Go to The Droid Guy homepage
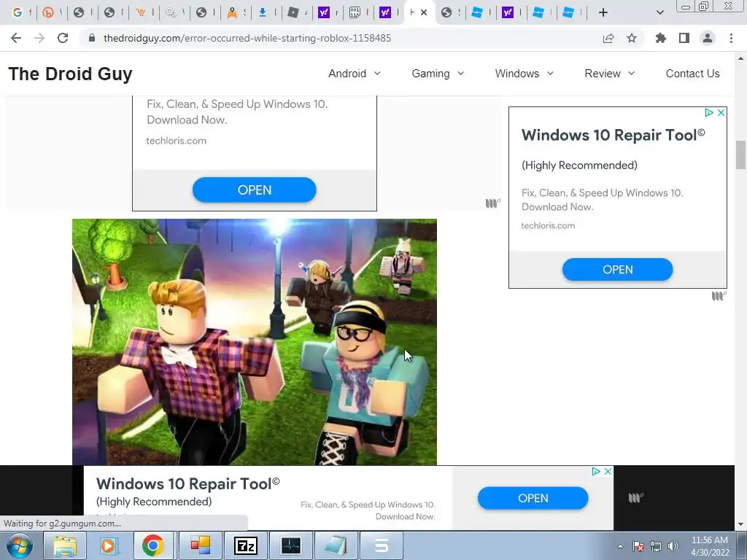747x560 pixels. [71, 74]
